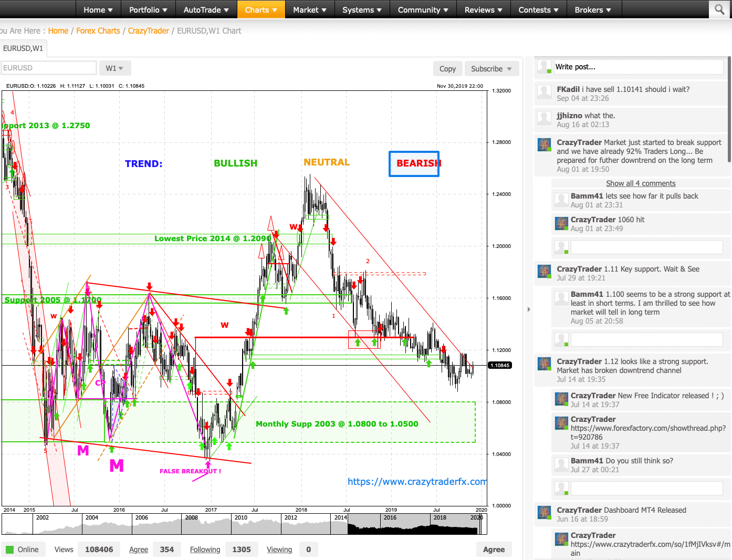Click CrazyTrader avatar on 'New Free Indicator' comment
732x560 pixels.
(x=562, y=399)
